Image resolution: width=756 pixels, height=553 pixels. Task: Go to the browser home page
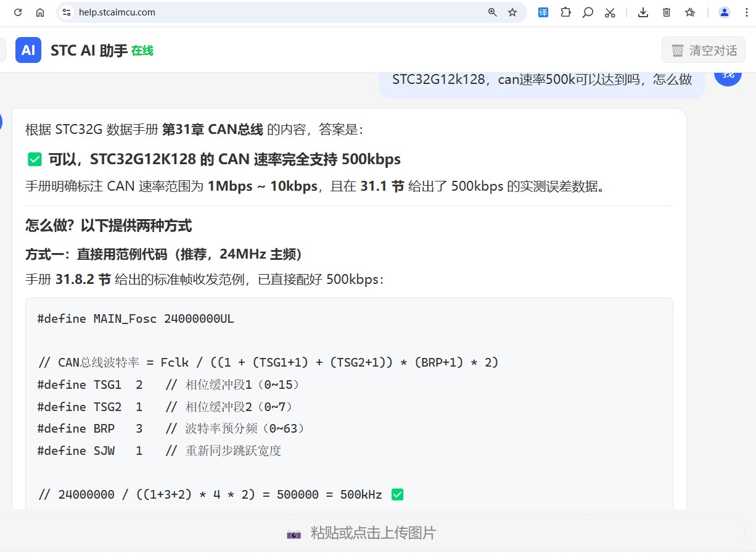tap(40, 12)
